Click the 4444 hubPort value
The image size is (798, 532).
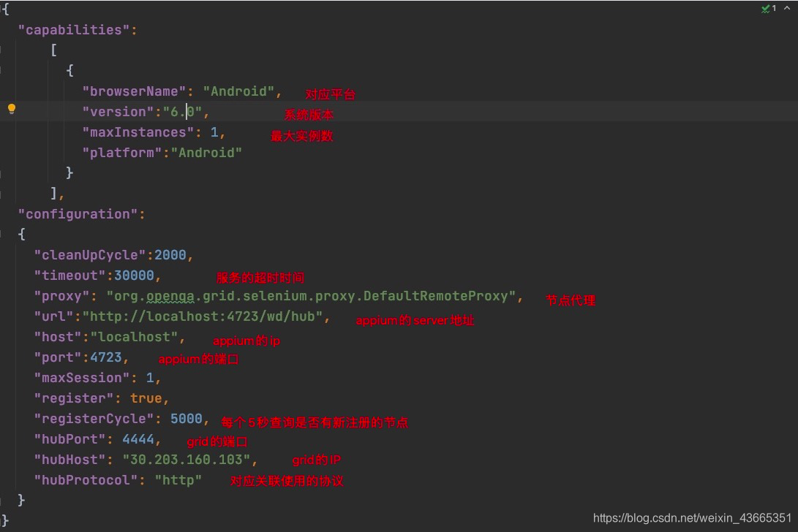[138, 439]
